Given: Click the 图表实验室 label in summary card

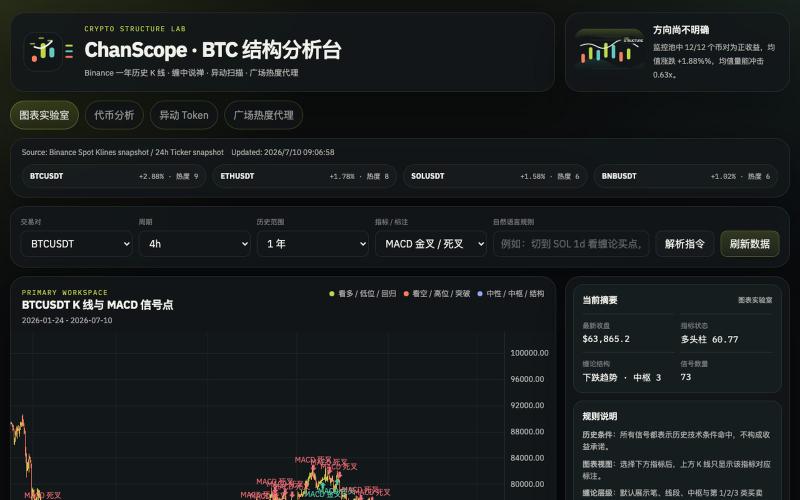Looking at the screenshot, I should click(755, 300).
